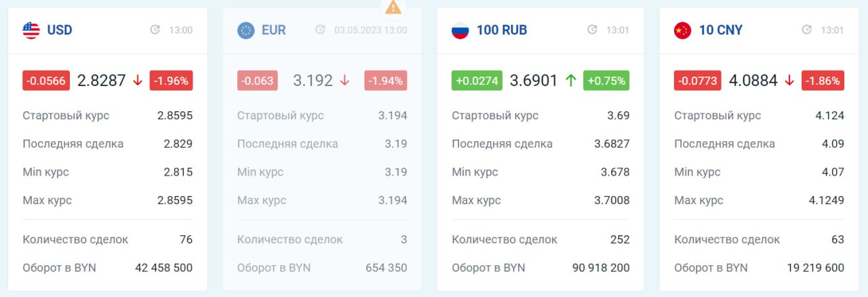
Task: Click the green up arrow beside 3.6901
Action: pyautogui.click(x=570, y=81)
